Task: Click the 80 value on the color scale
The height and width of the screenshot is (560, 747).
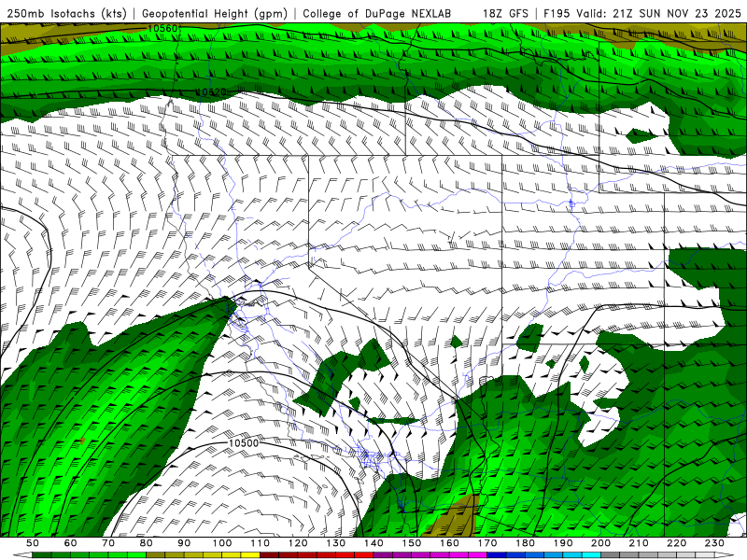Action: coord(147,543)
